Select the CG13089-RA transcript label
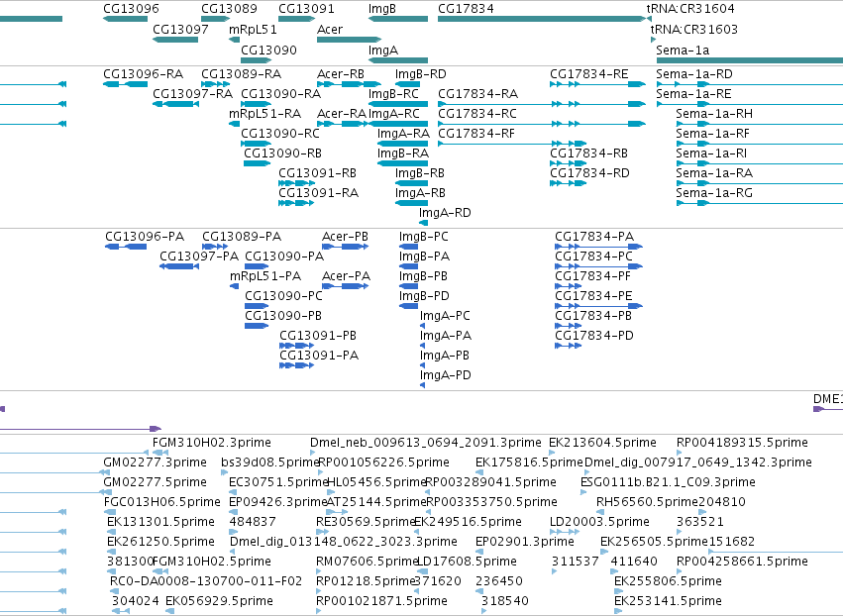 [241, 73]
